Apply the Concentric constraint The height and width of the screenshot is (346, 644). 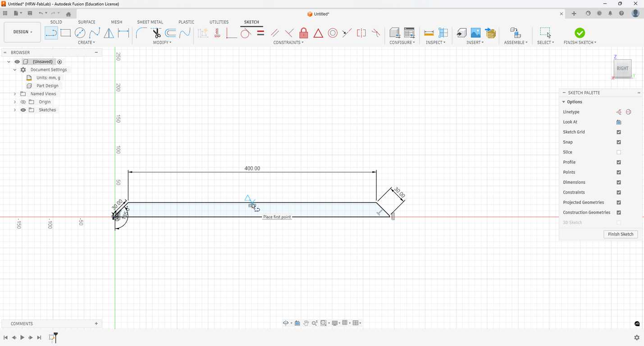[x=333, y=33]
